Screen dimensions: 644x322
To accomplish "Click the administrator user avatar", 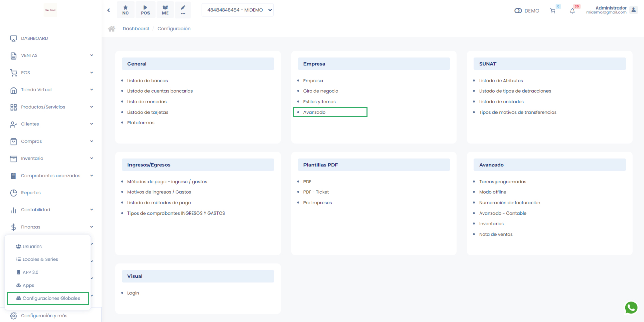I will coord(633,10).
